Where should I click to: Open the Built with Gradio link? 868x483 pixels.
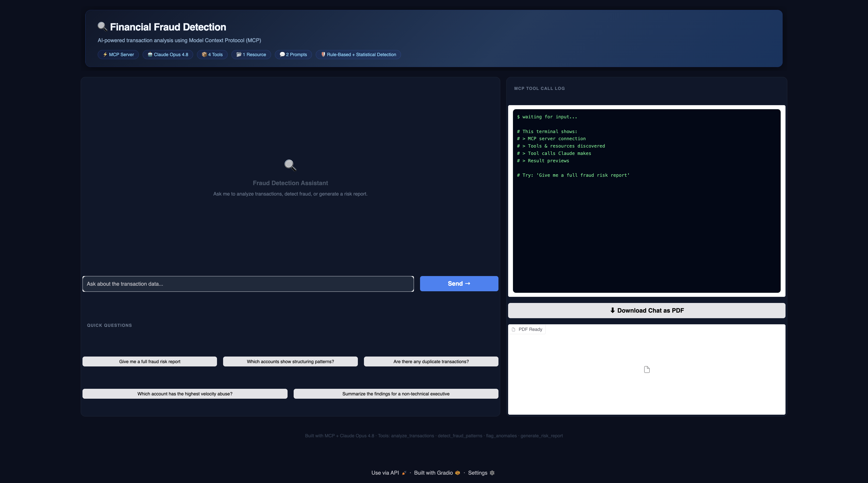coord(437,473)
